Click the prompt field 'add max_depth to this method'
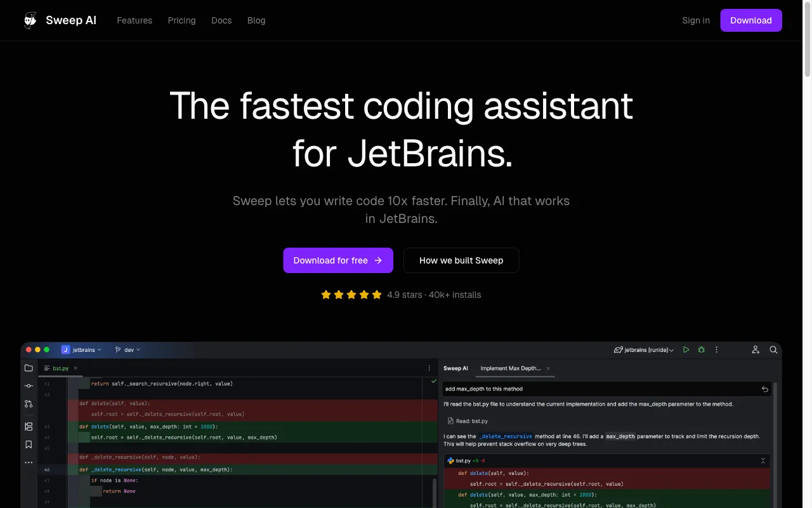The width and height of the screenshot is (812, 508). pyautogui.click(x=607, y=389)
